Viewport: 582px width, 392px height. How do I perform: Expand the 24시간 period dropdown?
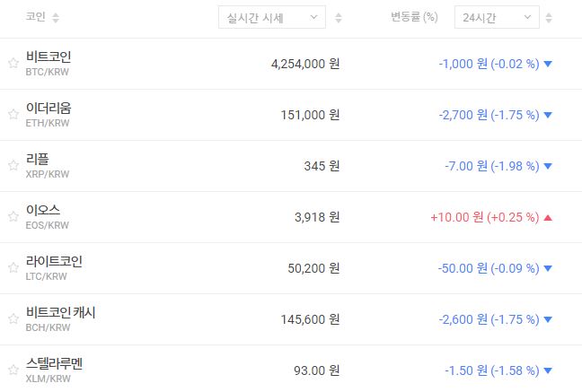point(497,17)
